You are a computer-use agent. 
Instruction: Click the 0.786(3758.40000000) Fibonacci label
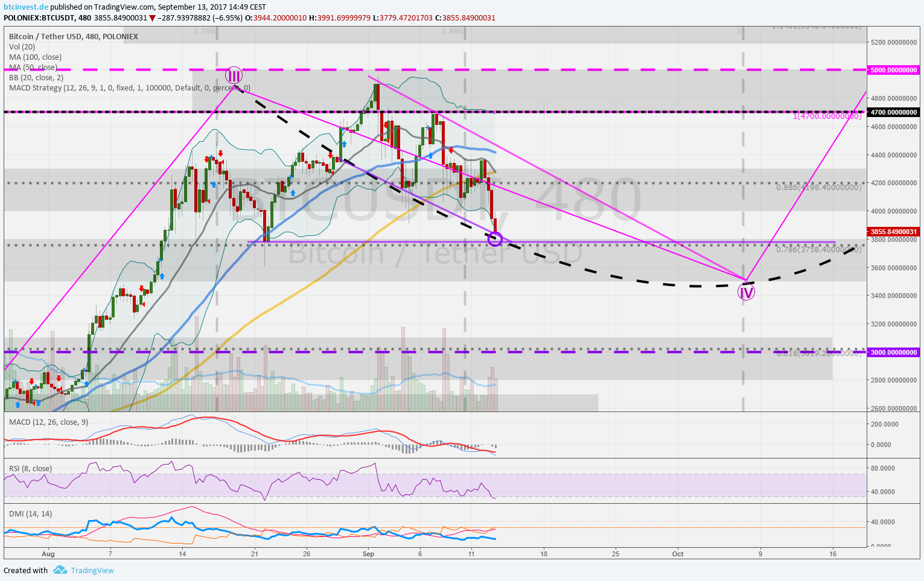tap(819, 250)
